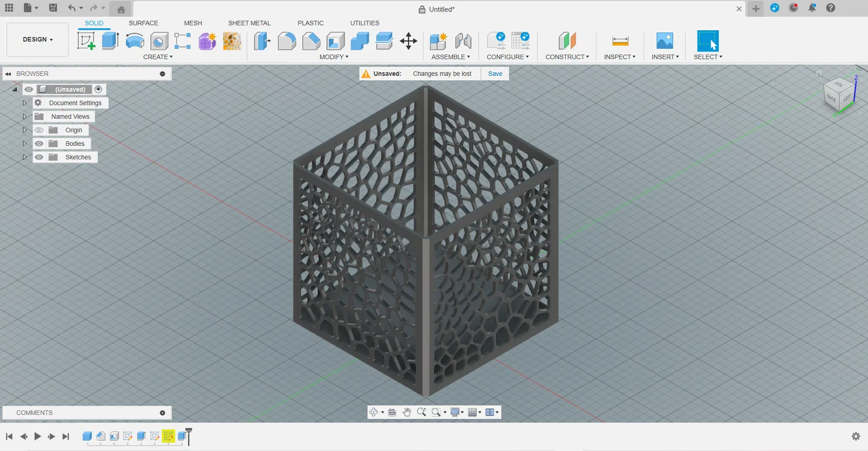Select the Chamfer tool

pos(311,41)
